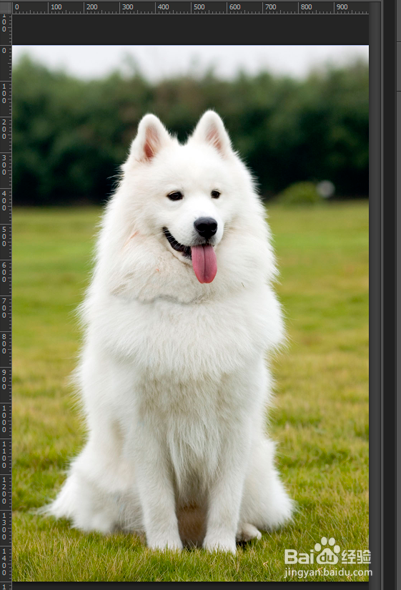This screenshot has width=401, height=590.
Task: Click the dog photo on the canvas
Action: (x=190, y=313)
